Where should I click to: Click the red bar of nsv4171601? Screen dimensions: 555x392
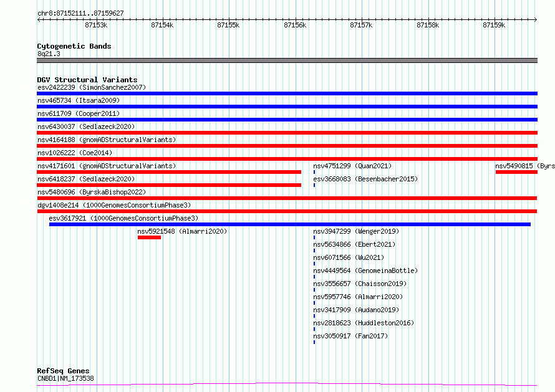click(169, 172)
